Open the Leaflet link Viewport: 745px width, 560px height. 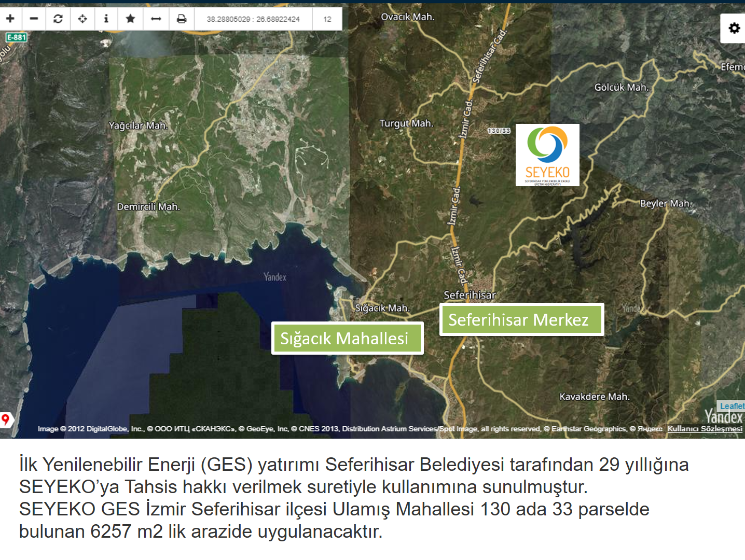point(732,406)
